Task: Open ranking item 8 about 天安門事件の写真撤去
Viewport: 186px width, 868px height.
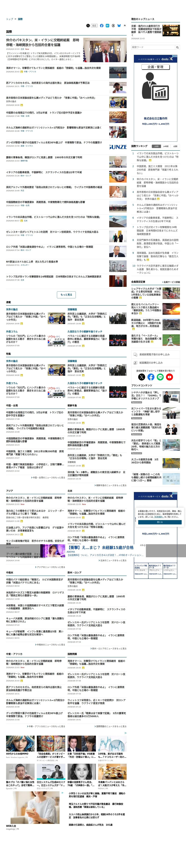Action: pos(158,243)
